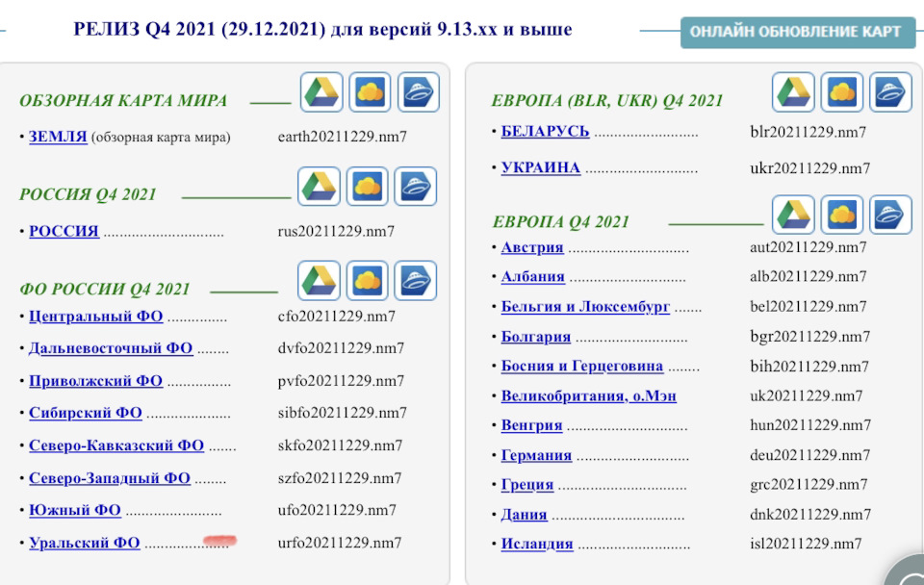This screenshot has width=924, height=585.
Task: Click file name deu20211229.nm7
Action: 809,455
